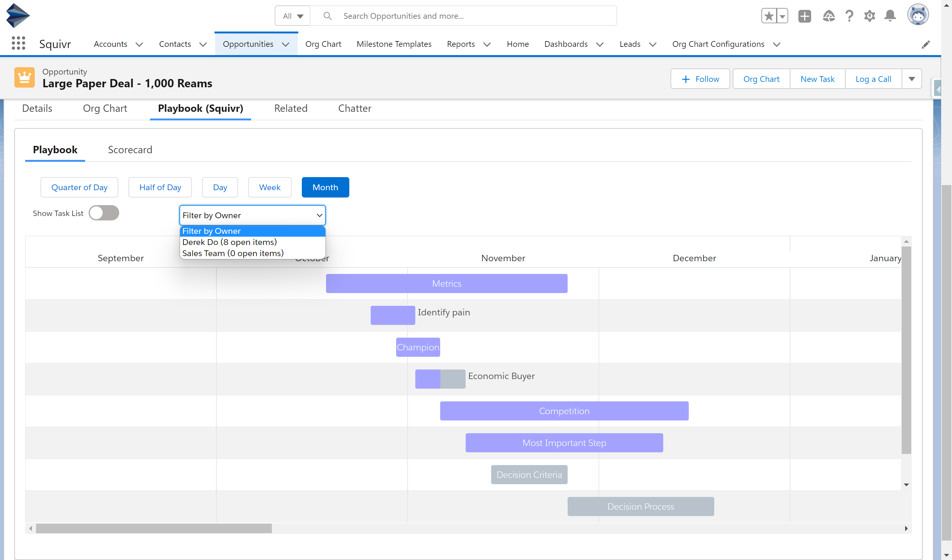Viewport: 952px width, 560px height.
Task: Set timeline scale to Day
Action: point(220,187)
